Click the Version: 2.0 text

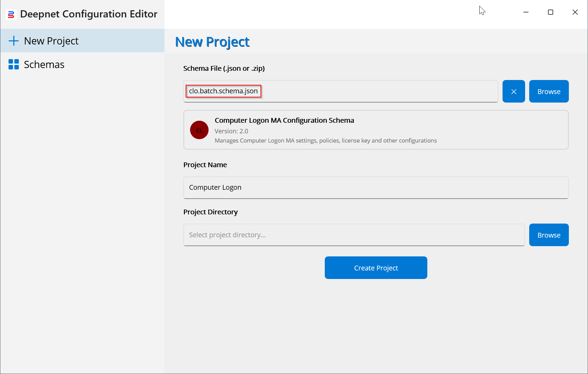coord(231,131)
